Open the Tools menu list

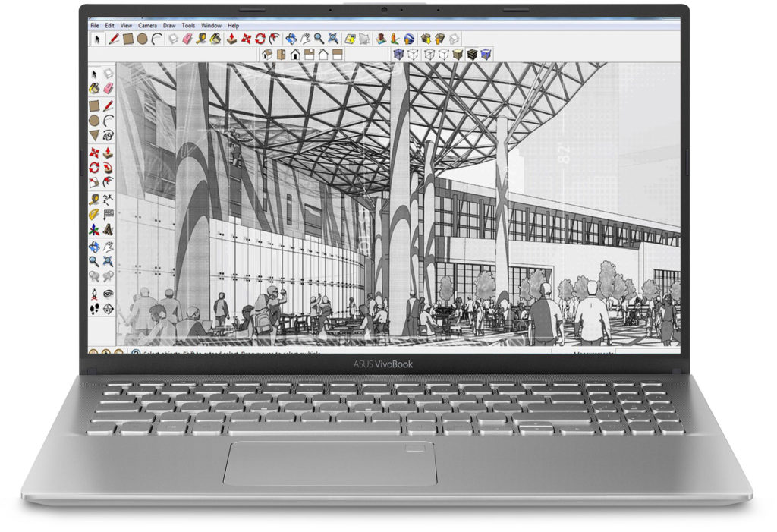point(189,24)
